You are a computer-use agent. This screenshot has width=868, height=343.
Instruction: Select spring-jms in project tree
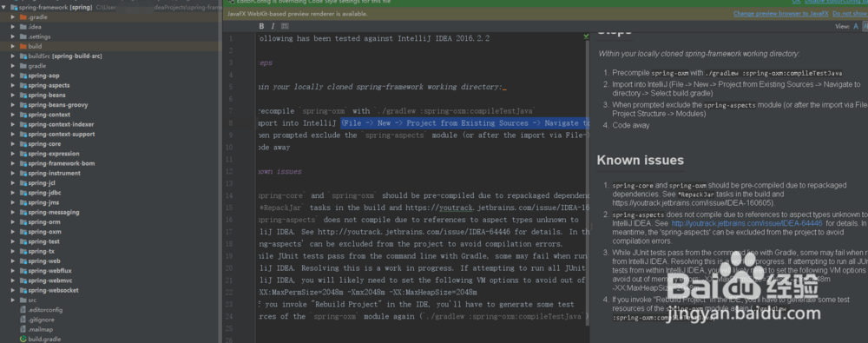pyautogui.click(x=43, y=202)
